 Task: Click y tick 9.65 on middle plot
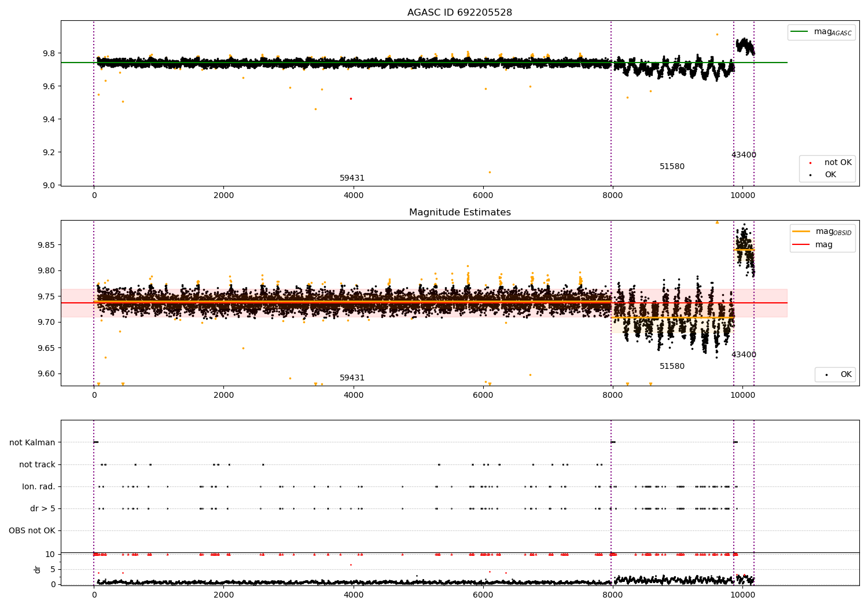click(46, 348)
